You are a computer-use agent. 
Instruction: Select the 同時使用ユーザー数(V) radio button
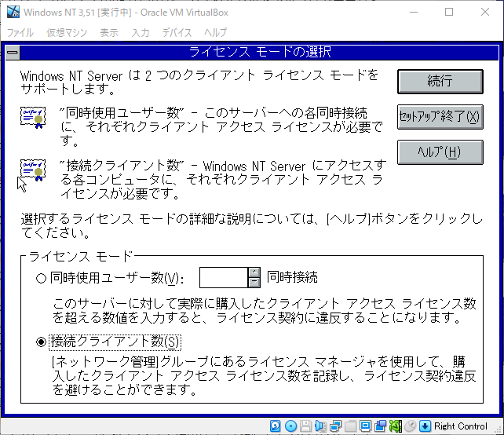click(x=41, y=278)
